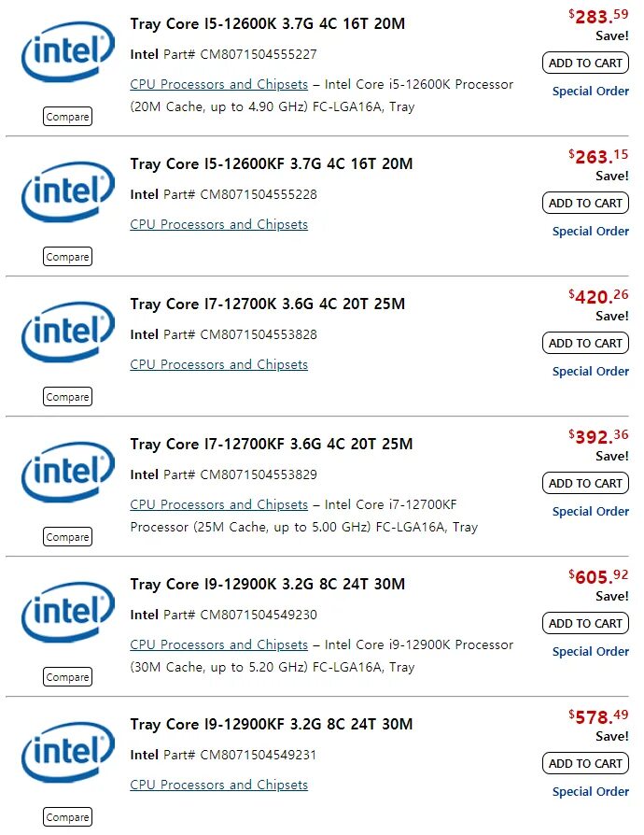Click the Intel logo for Core I5-12600K
644x835 pixels.
coord(67,52)
